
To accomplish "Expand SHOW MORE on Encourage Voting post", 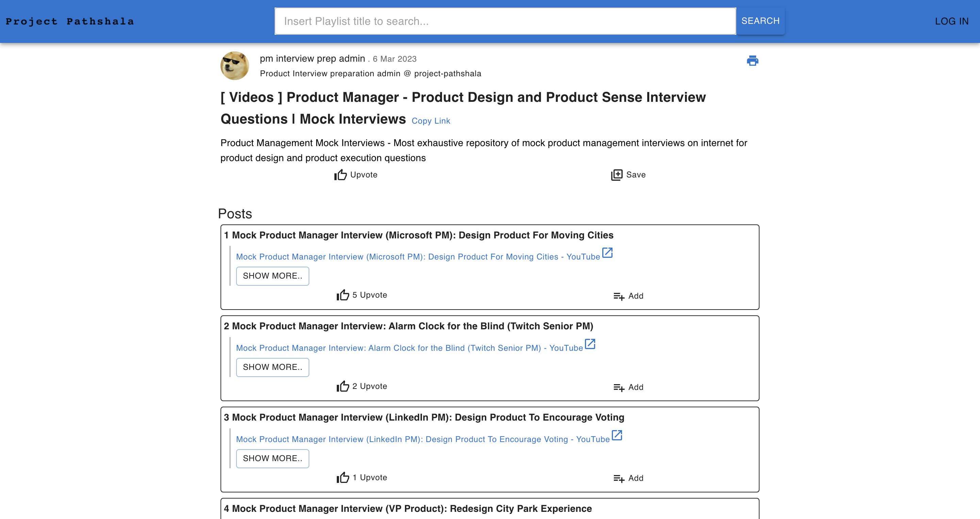I will pos(272,458).
